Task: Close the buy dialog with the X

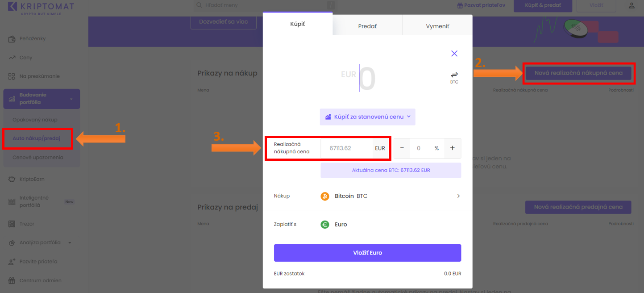Action: point(454,54)
